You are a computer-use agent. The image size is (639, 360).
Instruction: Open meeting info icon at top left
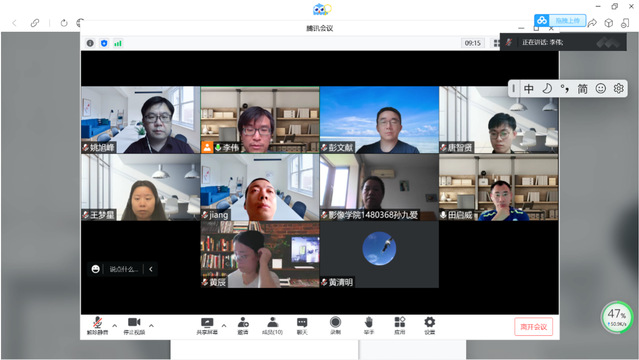[90, 43]
